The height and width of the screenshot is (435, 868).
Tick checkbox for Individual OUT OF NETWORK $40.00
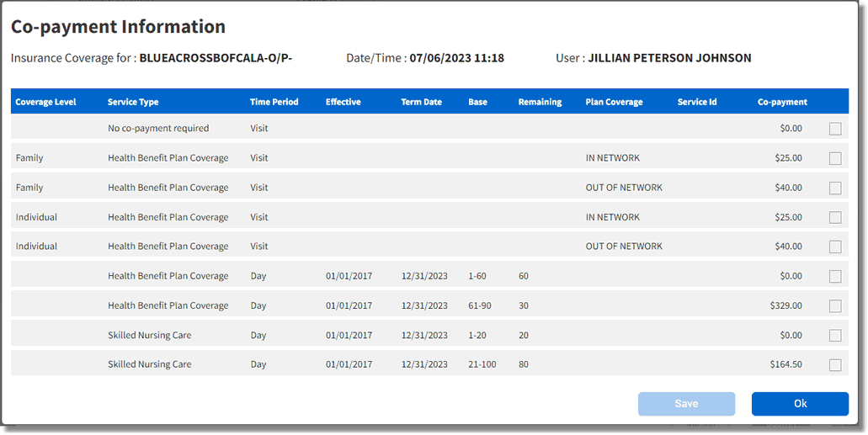(x=835, y=247)
